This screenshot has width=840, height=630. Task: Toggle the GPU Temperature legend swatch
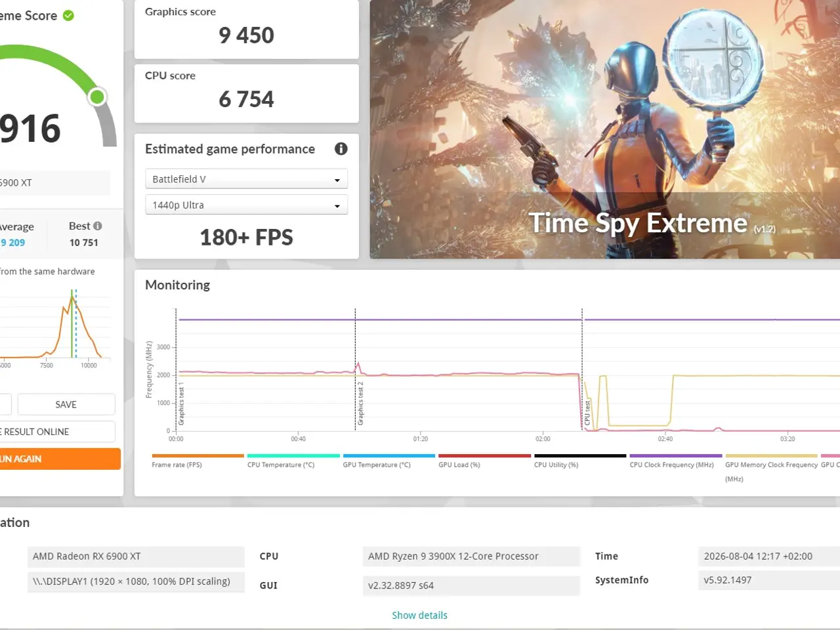[x=389, y=455]
